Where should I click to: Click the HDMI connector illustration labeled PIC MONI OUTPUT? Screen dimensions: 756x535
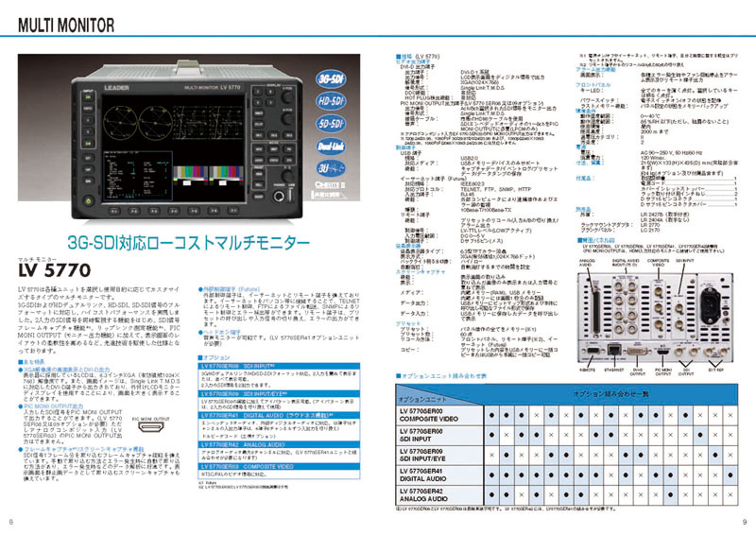pos(150,427)
